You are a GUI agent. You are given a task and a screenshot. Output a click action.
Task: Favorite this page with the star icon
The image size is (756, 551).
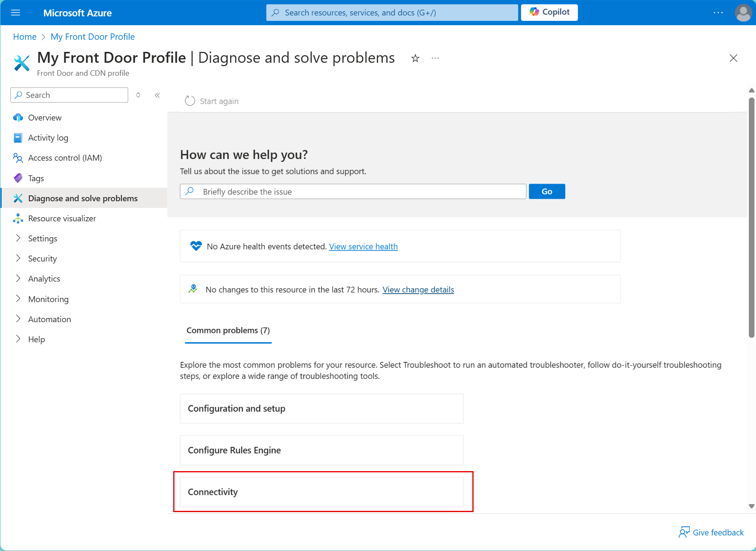coord(415,58)
